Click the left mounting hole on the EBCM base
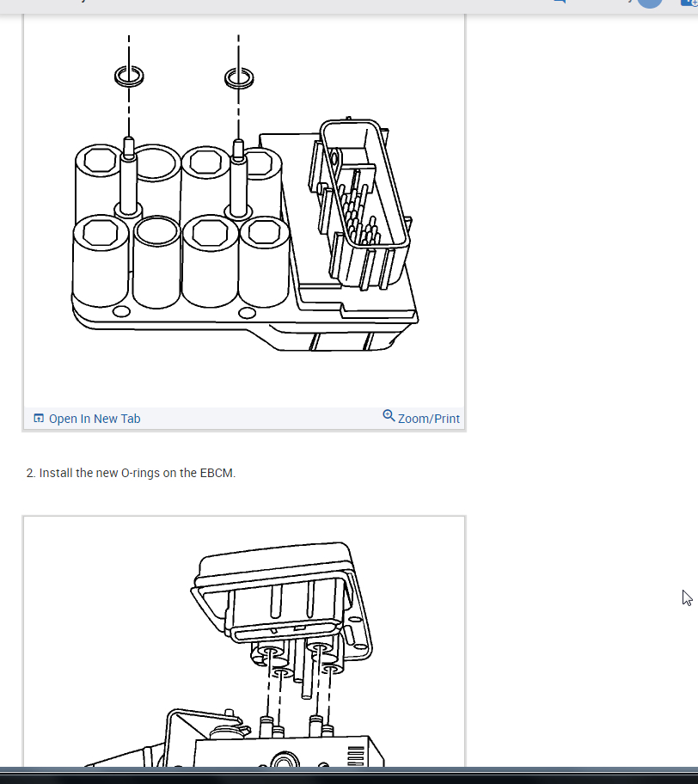This screenshot has height=784, width=698. coord(121,312)
